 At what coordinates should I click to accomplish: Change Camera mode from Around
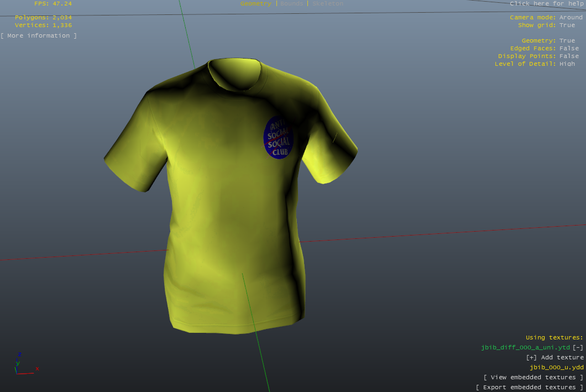tap(571, 17)
